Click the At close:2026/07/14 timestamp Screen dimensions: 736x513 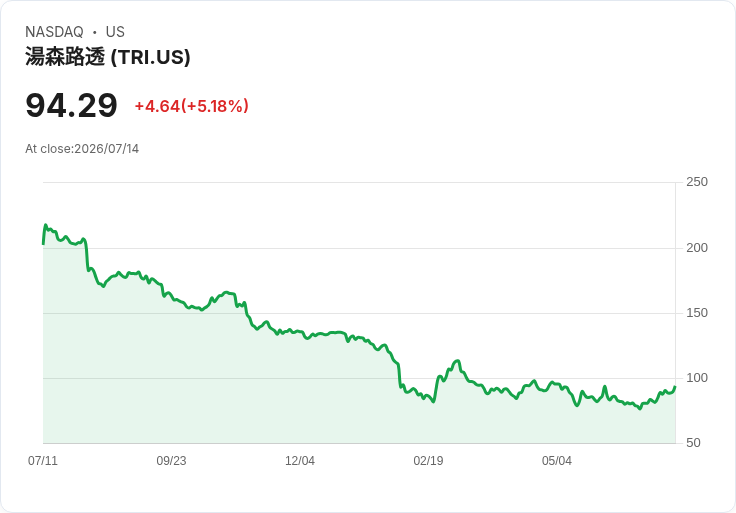(82, 149)
